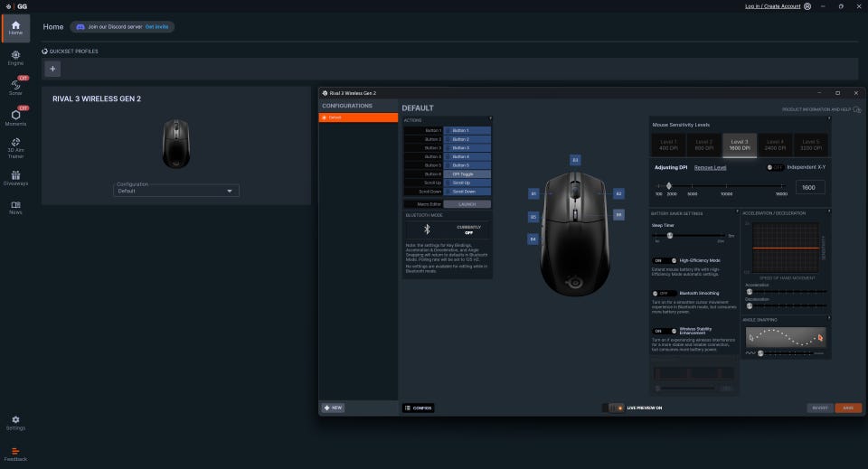Viewport: 868px width, 469px height.
Task: Open the Button 3 action dropdown
Action: click(x=467, y=148)
